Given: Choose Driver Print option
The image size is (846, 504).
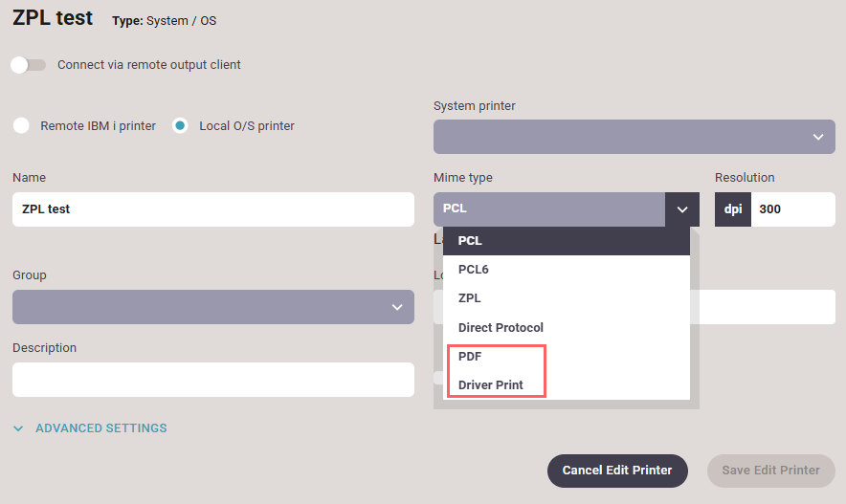Looking at the screenshot, I should click(x=566, y=384).
